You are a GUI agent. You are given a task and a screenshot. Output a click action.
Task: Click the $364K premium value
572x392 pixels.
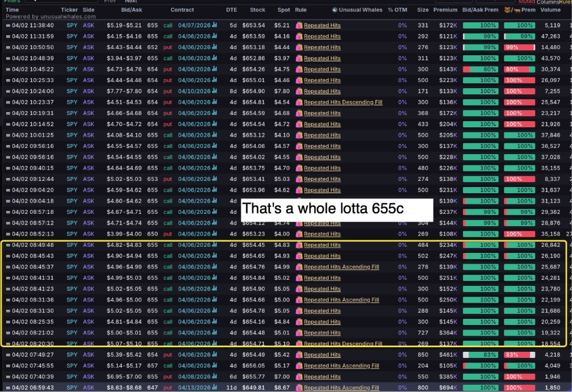(448, 333)
